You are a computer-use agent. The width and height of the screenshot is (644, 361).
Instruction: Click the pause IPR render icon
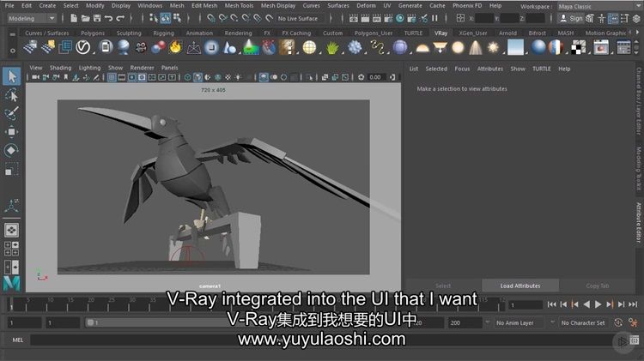tap(434, 18)
